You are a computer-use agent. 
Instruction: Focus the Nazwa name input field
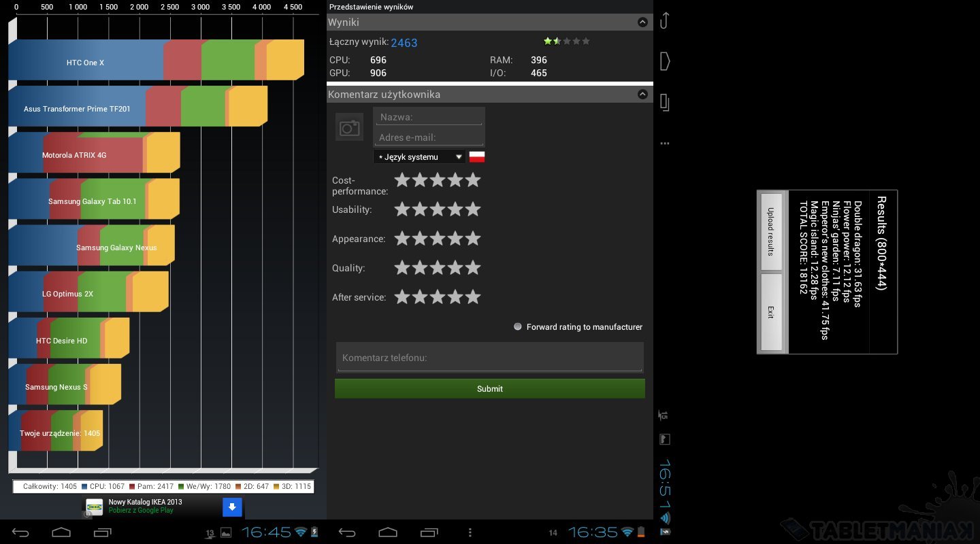coord(429,117)
